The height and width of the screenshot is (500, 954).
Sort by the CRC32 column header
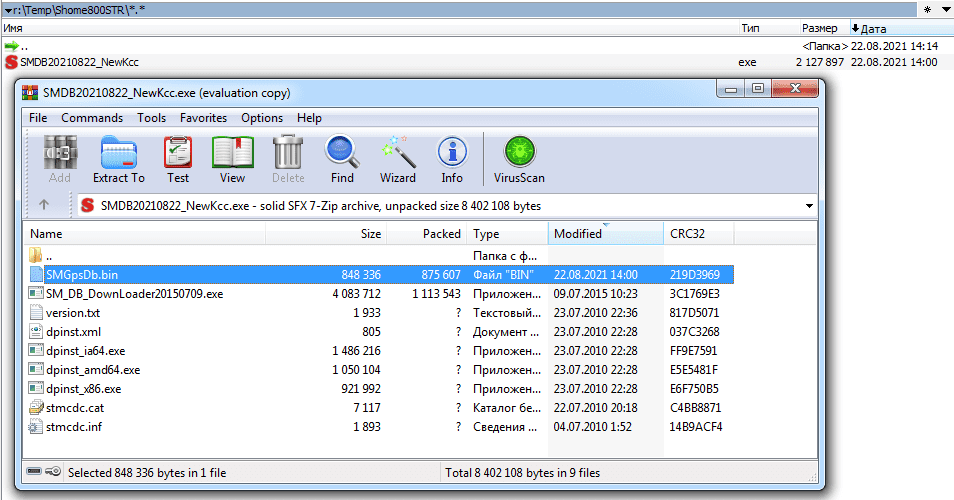[687, 234]
